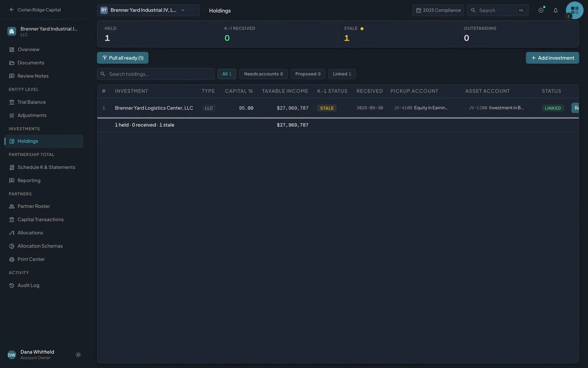The height and width of the screenshot is (368, 588).
Task: Open the app grid launcher icon
Action: (575, 10)
